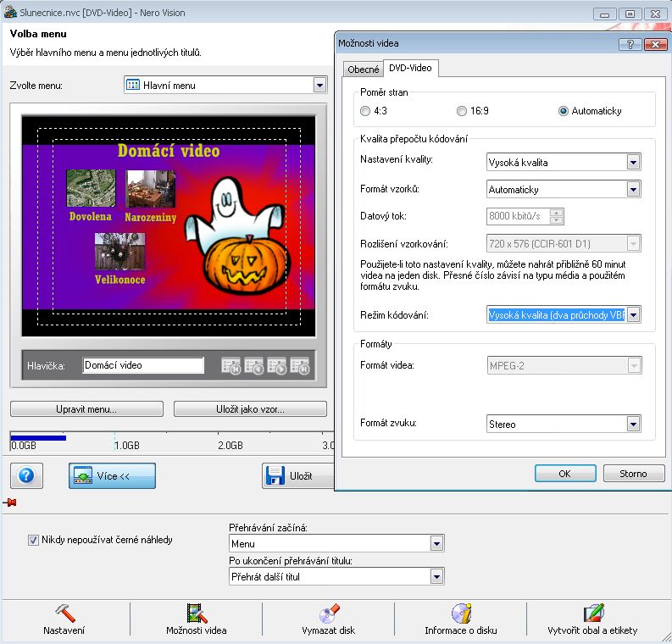
Task: Close the Možnosti videa dialog
Action: tap(655, 44)
